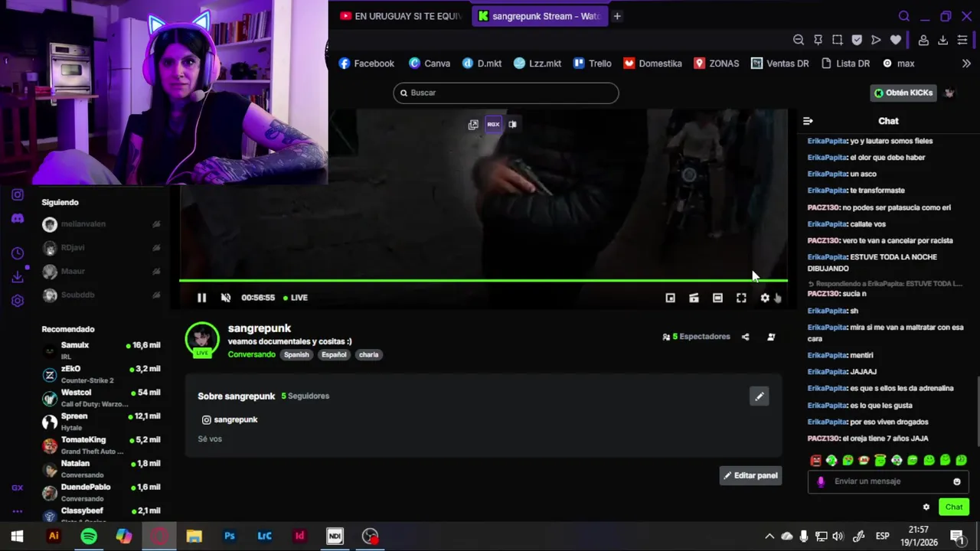This screenshot has height=551, width=980.
Task: Open recommended channel TomateKing
Action: pos(101,445)
